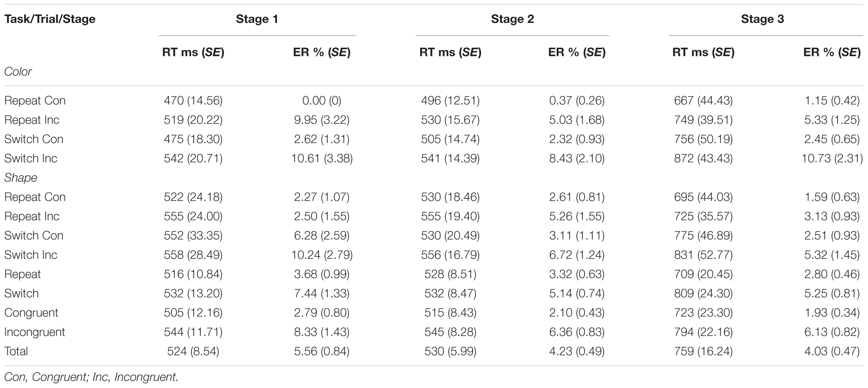868x388 pixels.
Task: Select the Total row label
Action: click(16, 351)
